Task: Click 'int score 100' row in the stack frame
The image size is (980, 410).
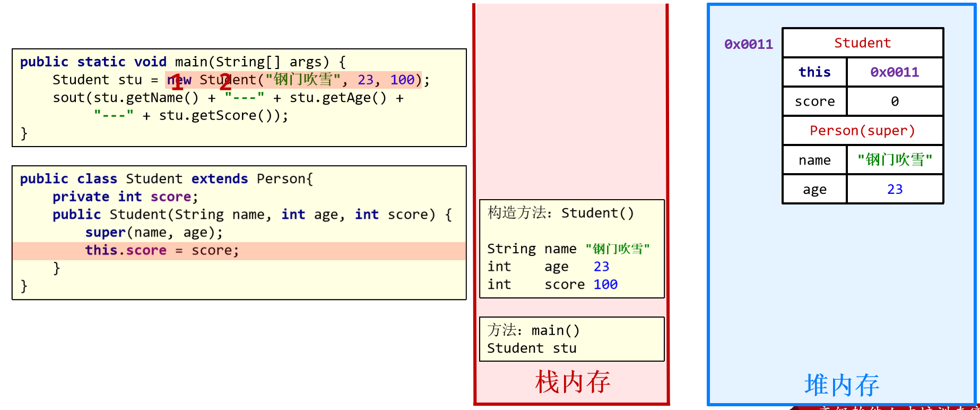Action: pos(552,285)
